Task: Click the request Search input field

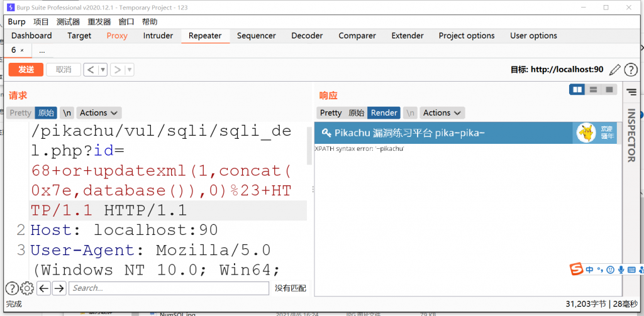Action: [169, 288]
